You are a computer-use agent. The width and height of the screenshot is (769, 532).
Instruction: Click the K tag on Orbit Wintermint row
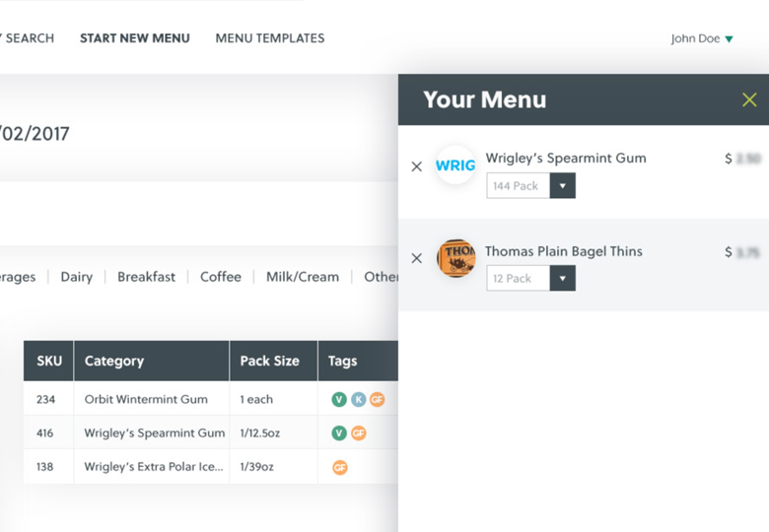(x=359, y=400)
